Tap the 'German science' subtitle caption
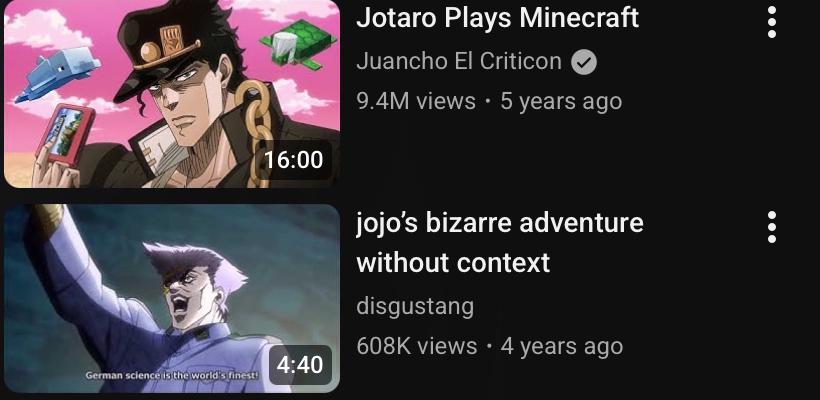 tap(172, 375)
